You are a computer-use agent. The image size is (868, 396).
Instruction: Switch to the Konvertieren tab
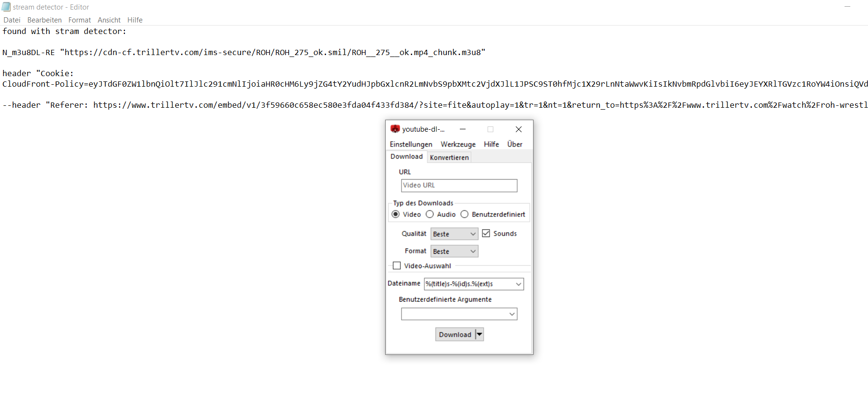click(449, 158)
